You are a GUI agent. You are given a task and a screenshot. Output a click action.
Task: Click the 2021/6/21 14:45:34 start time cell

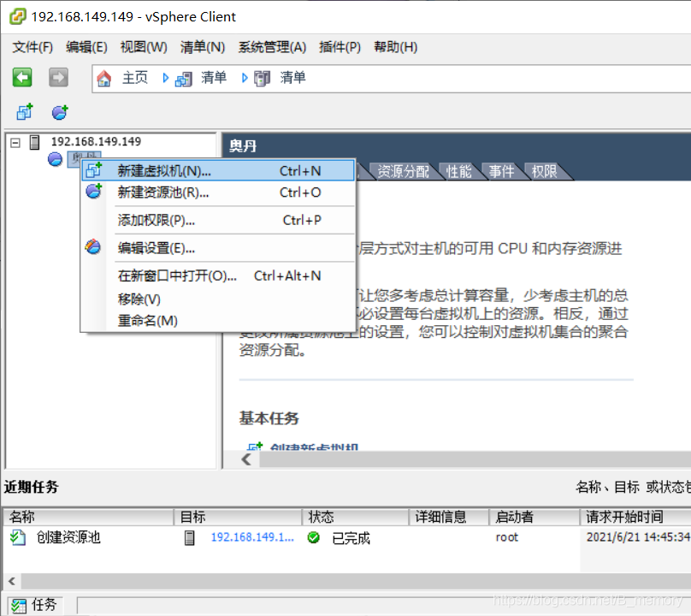(x=638, y=537)
